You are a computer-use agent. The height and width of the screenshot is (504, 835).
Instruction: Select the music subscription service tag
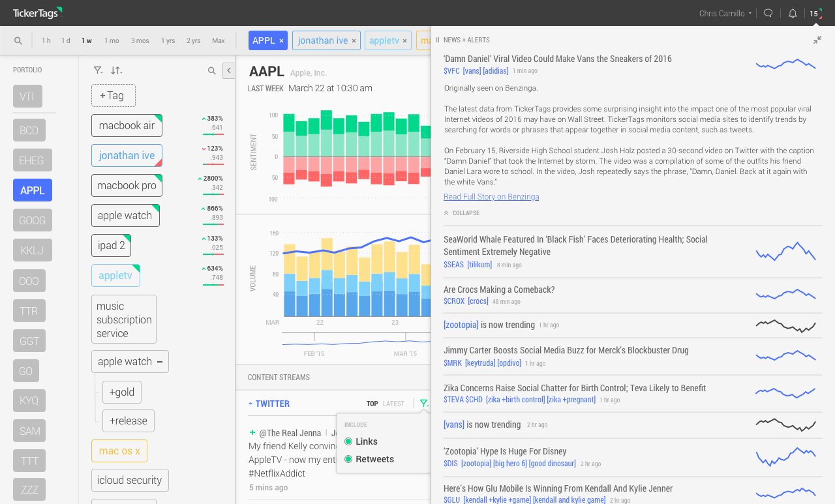[x=124, y=319]
